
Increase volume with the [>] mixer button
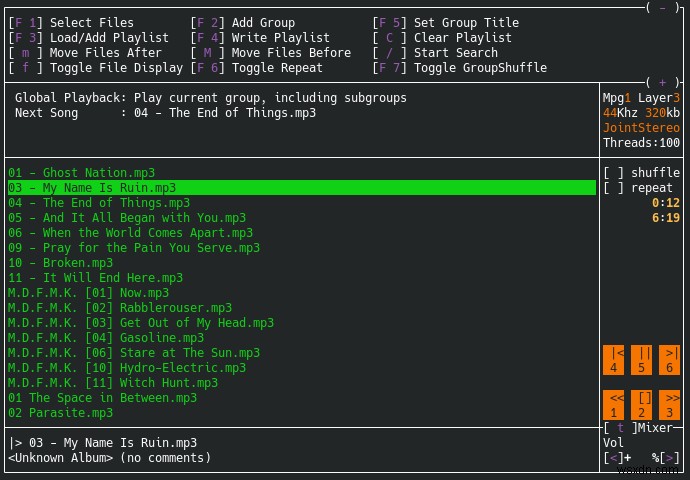[x=670, y=458]
